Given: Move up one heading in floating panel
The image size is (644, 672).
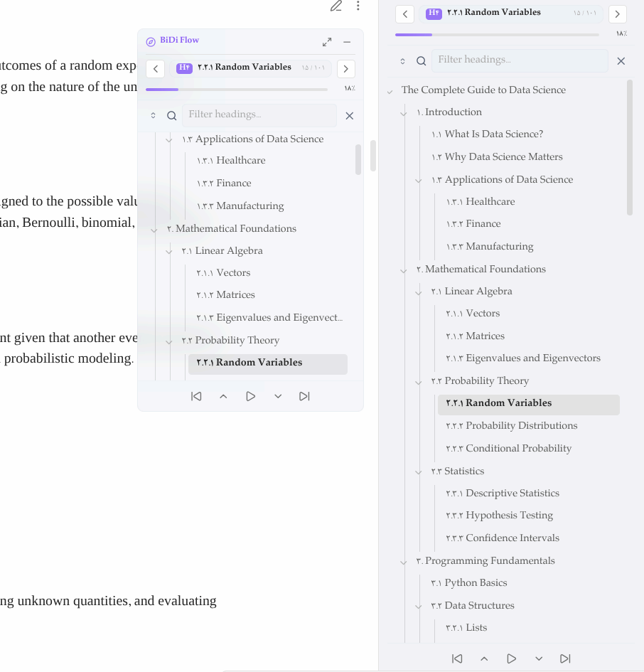Looking at the screenshot, I should 223,396.
